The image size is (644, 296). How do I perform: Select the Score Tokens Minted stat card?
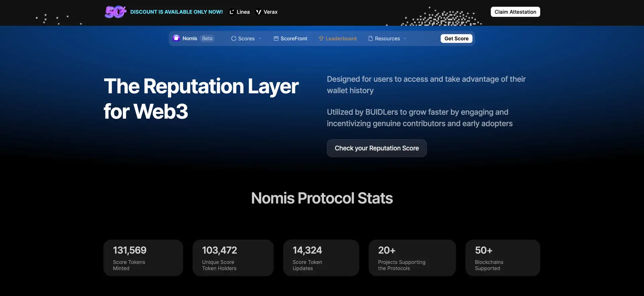point(143,258)
